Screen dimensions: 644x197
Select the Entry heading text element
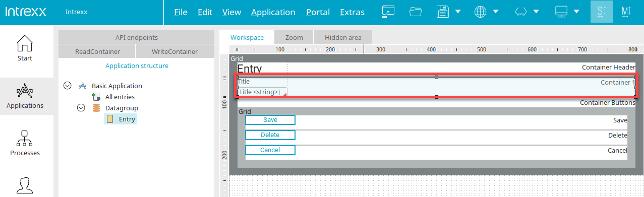pyautogui.click(x=250, y=69)
